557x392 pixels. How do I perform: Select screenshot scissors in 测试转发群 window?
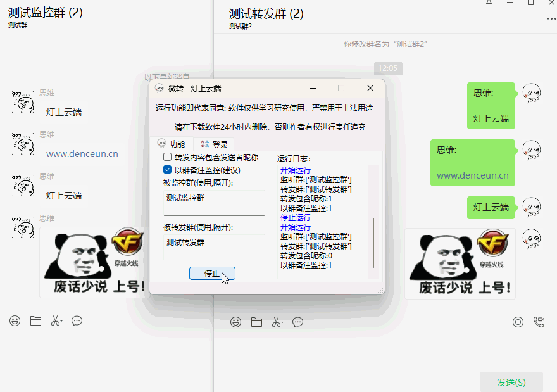[277, 322]
